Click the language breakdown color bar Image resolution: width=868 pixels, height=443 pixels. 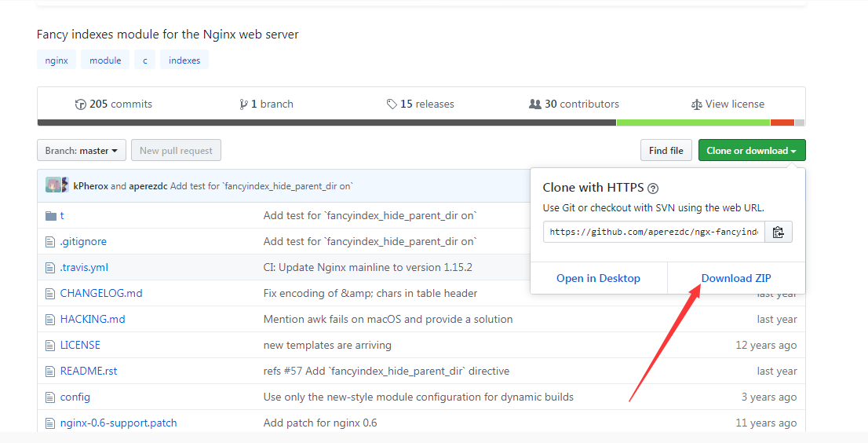tap(421, 123)
